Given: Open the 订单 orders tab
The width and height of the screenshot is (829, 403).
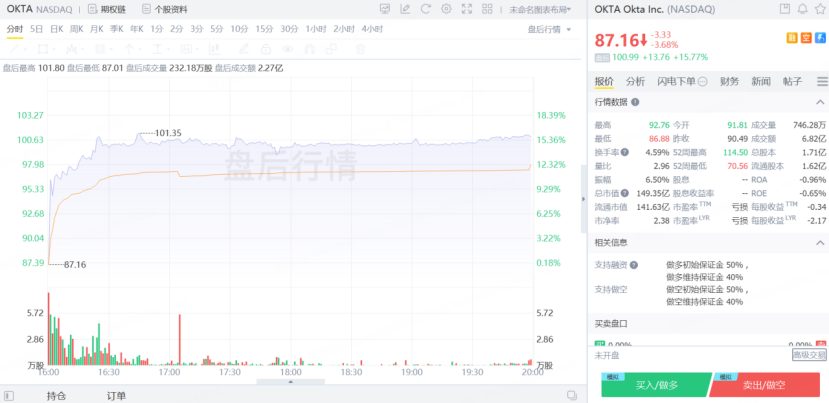Looking at the screenshot, I should tap(116, 396).
